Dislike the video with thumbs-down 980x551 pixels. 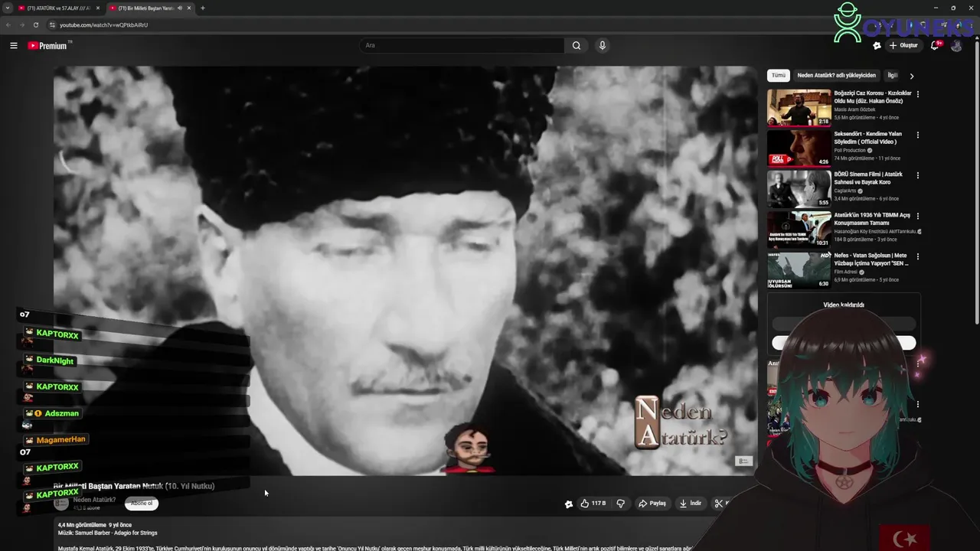click(621, 504)
